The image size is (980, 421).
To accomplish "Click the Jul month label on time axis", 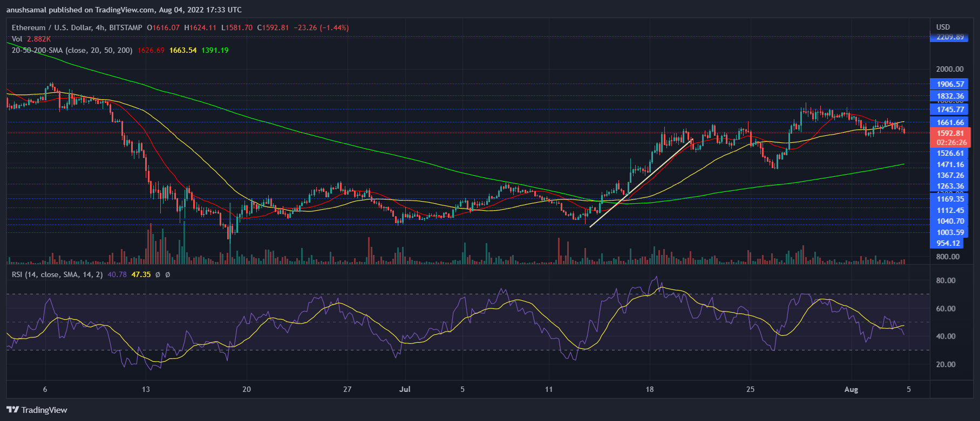I will click(405, 389).
